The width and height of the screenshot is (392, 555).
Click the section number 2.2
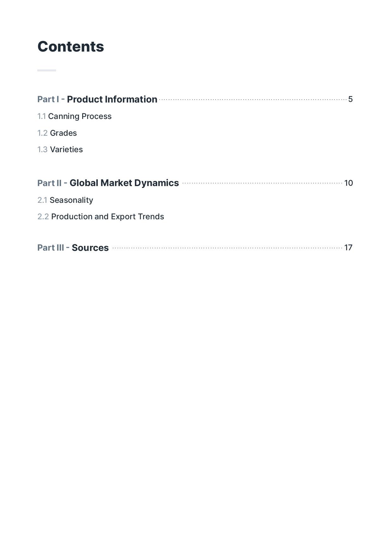43,217
